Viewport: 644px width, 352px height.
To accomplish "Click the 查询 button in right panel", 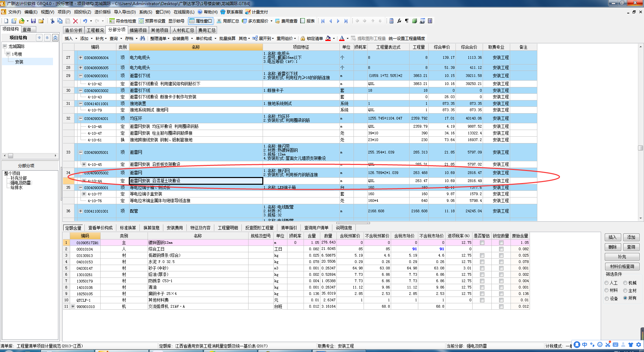I will click(x=631, y=247).
